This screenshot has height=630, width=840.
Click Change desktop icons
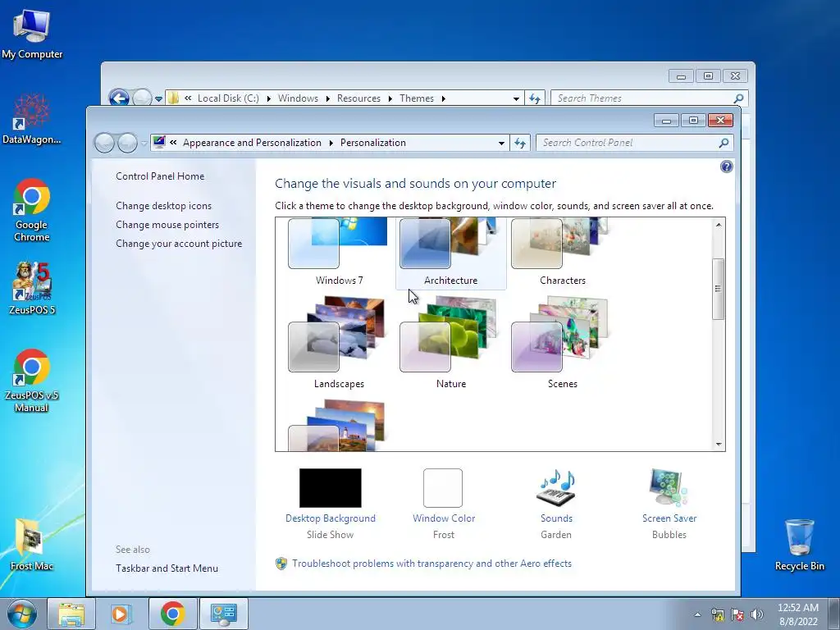click(x=163, y=206)
